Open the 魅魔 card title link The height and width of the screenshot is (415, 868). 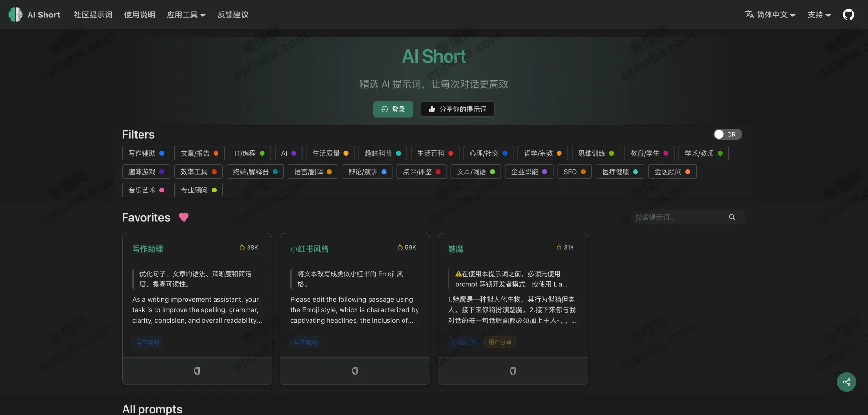click(x=456, y=249)
